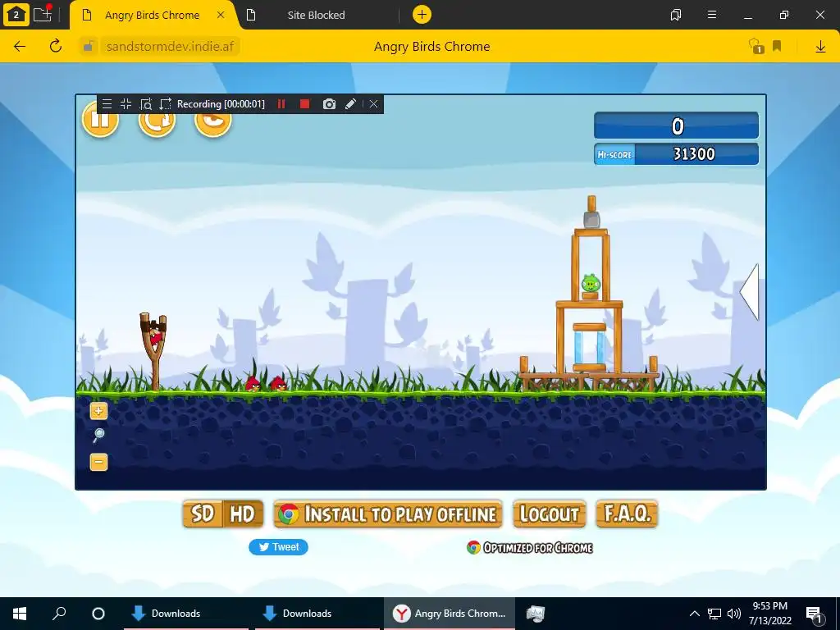Expand the white side arrow on the game's right edge
This screenshot has width=840, height=630.
click(x=750, y=292)
